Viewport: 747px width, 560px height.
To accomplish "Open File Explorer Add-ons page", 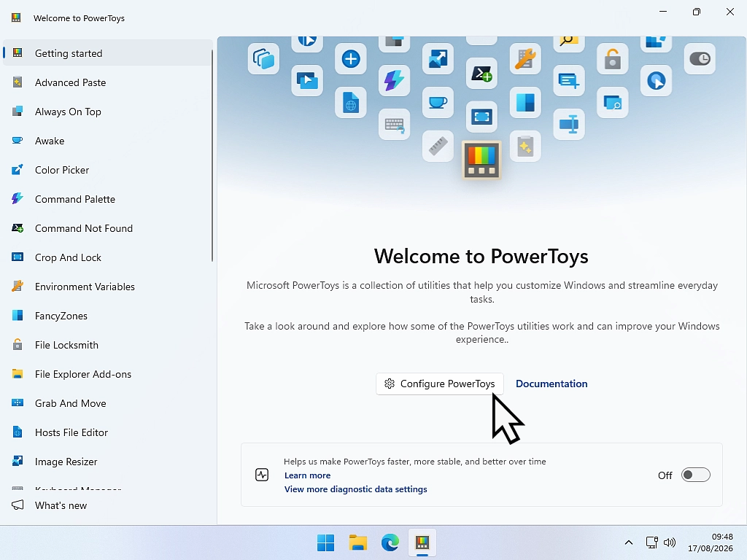I will pos(108,374).
